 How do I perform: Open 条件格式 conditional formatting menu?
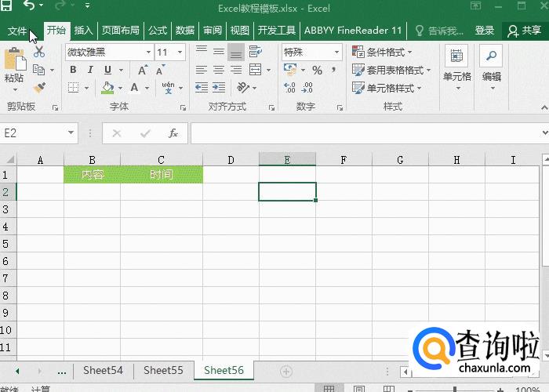click(382, 53)
